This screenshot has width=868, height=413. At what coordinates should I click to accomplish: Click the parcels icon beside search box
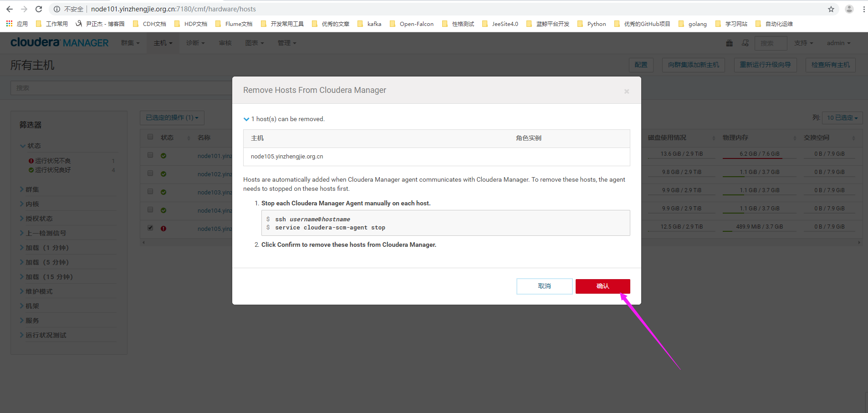click(x=745, y=43)
